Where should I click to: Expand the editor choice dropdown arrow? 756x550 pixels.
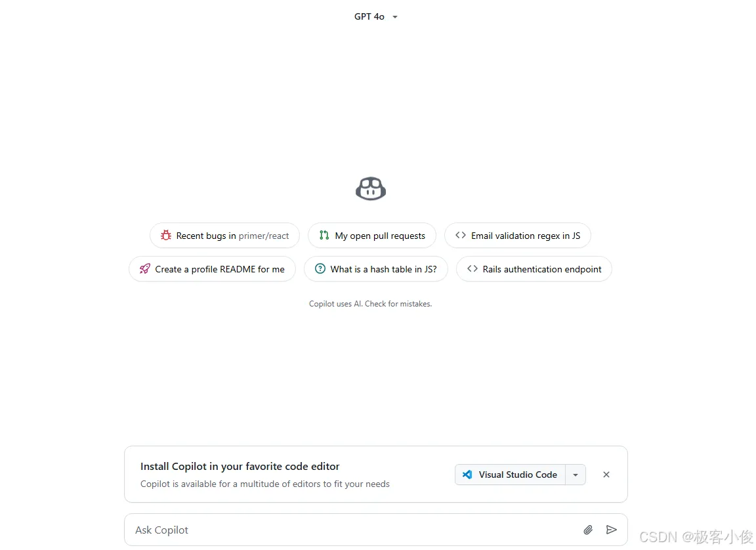pyautogui.click(x=576, y=475)
